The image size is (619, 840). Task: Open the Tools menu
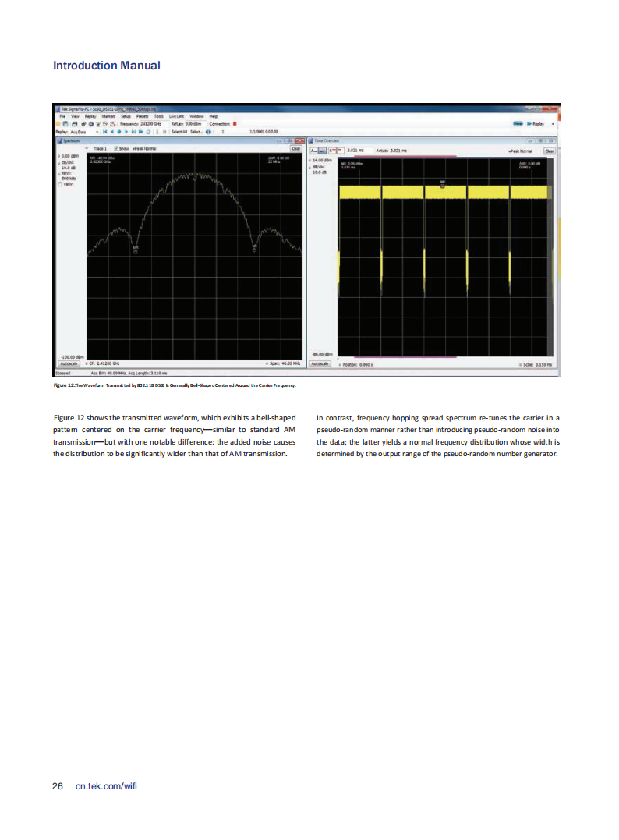coord(158,116)
